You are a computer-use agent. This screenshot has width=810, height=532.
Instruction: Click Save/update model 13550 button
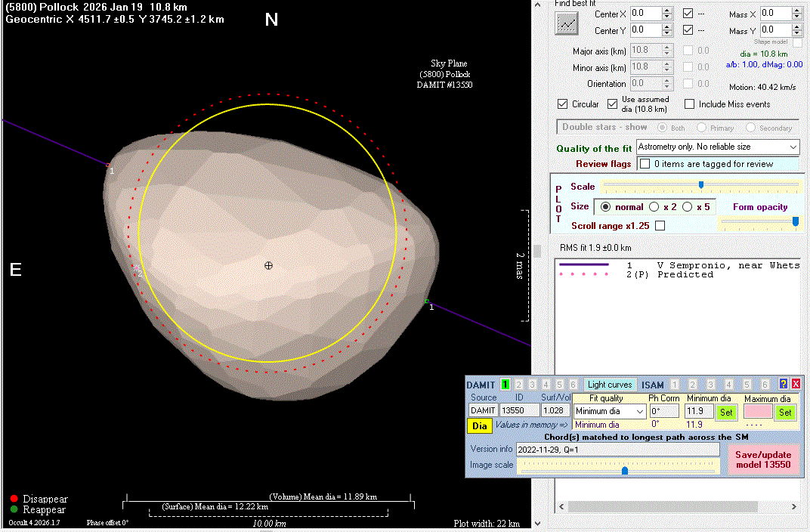click(762, 459)
